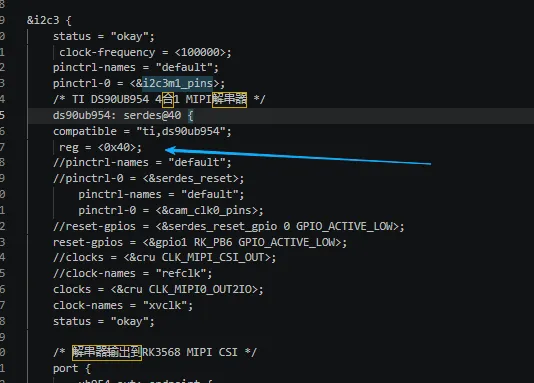Screen dimensions: 534x383
Task: Click the compatible = "ti,ds90ub954" line
Action: 142,131
